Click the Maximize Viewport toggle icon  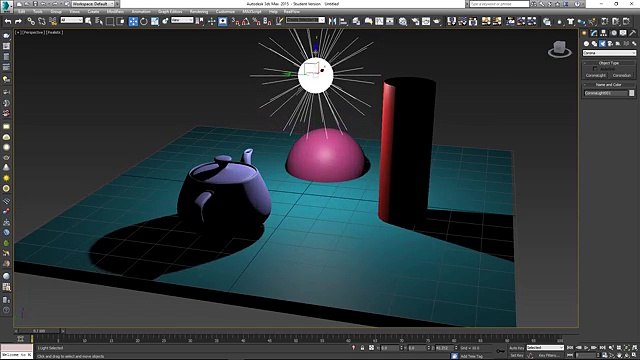pyautogui.click(x=634, y=356)
